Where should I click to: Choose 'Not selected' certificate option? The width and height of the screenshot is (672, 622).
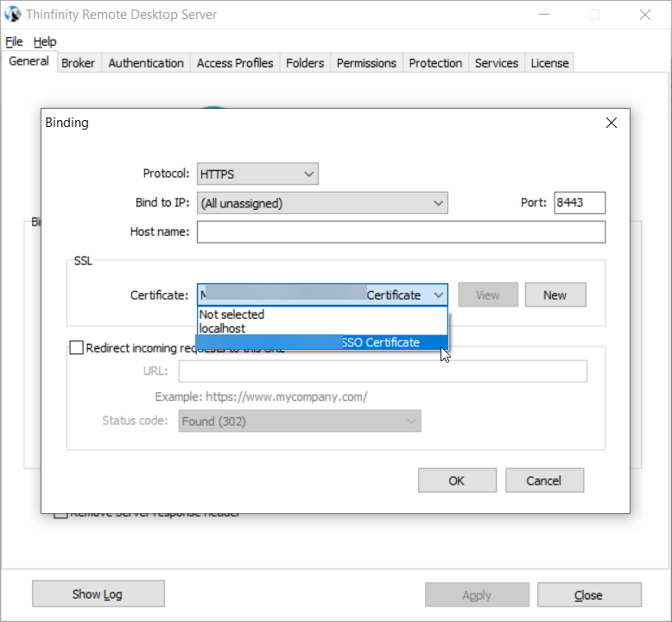322,314
